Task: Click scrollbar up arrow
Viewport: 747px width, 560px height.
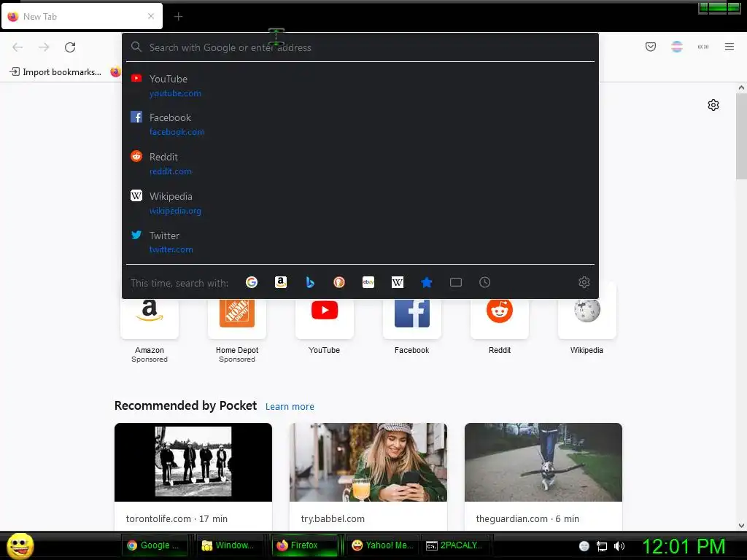Action: pos(741,87)
